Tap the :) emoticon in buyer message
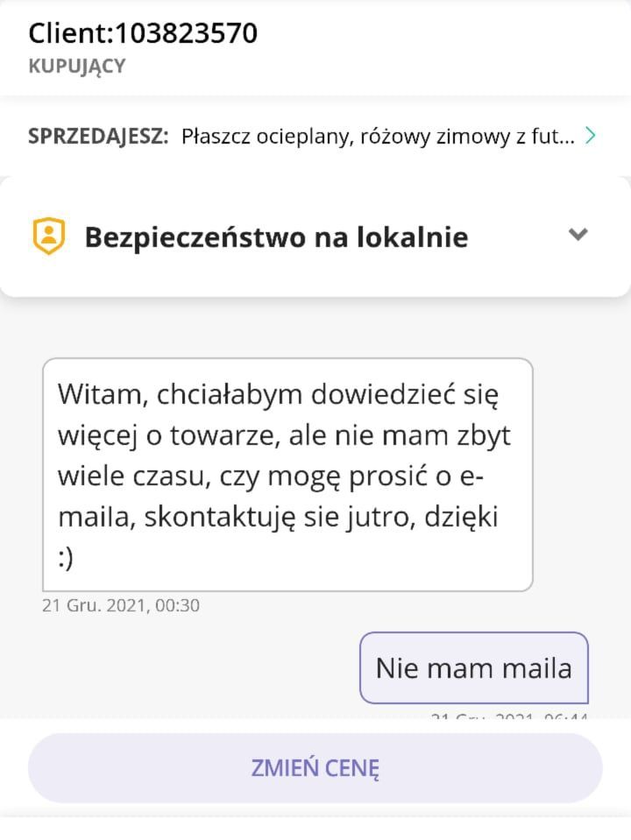 pyautogui.click(x=65, y=558)
